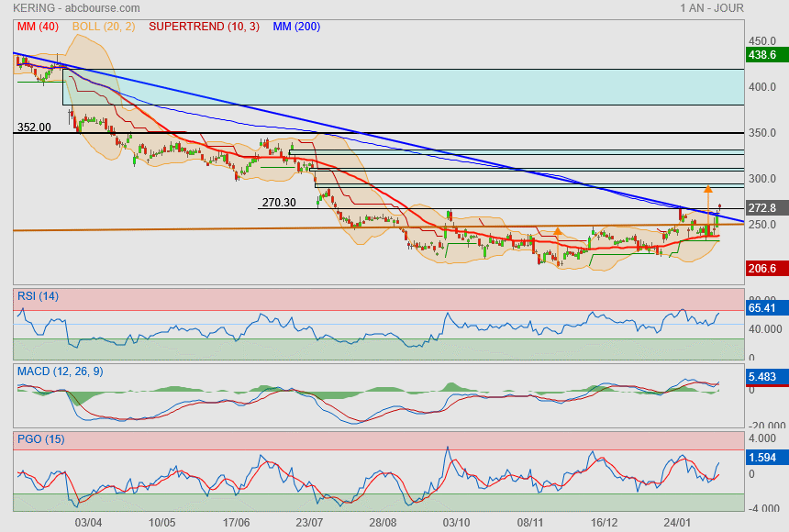
Task: Click the MM (200) indicator label
Action: point(296,27)
